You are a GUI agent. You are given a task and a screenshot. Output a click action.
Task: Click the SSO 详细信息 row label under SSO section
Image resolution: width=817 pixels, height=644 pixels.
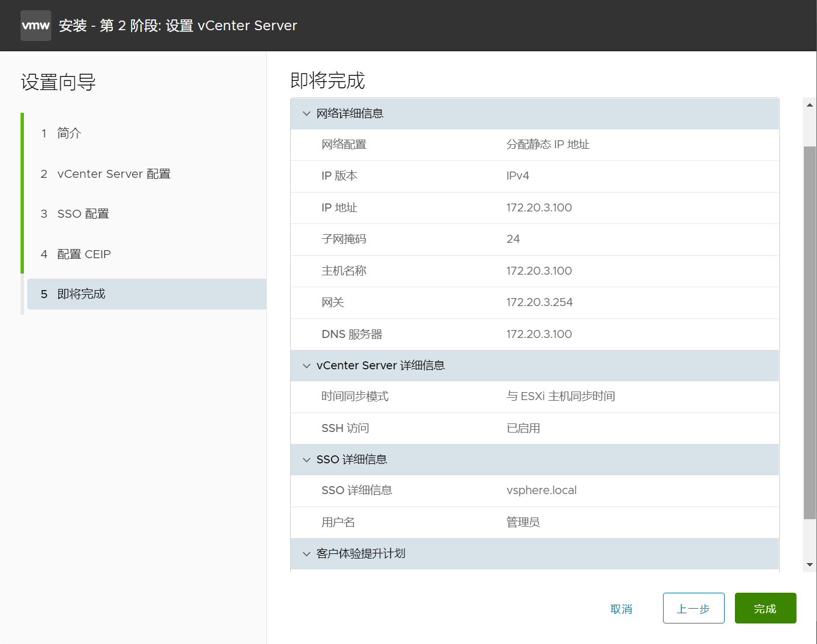point(357,490)
